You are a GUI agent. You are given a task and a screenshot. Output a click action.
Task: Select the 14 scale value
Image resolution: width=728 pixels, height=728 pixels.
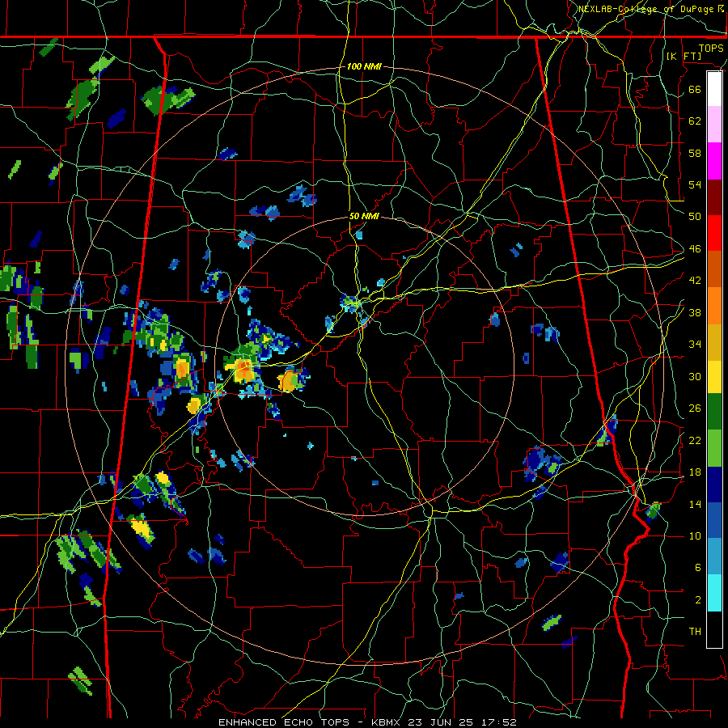point(695,504)
